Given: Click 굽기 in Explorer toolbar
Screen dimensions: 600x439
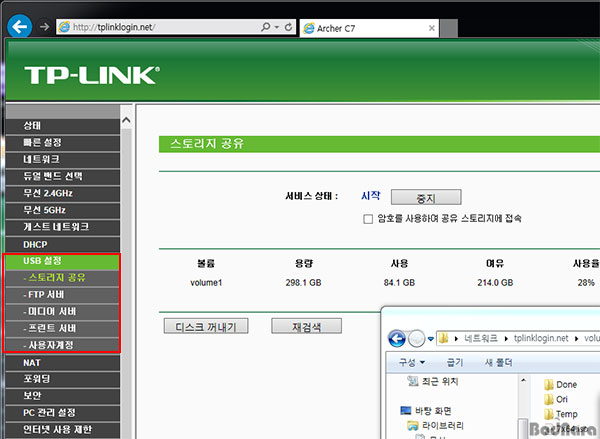Looking at the screenshot, I should (455, 362).
